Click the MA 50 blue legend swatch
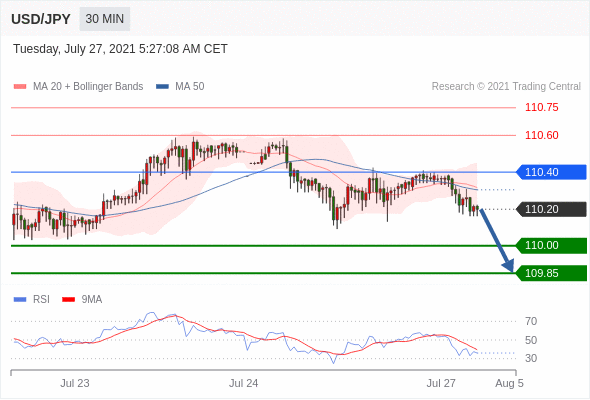 (162, 87)
